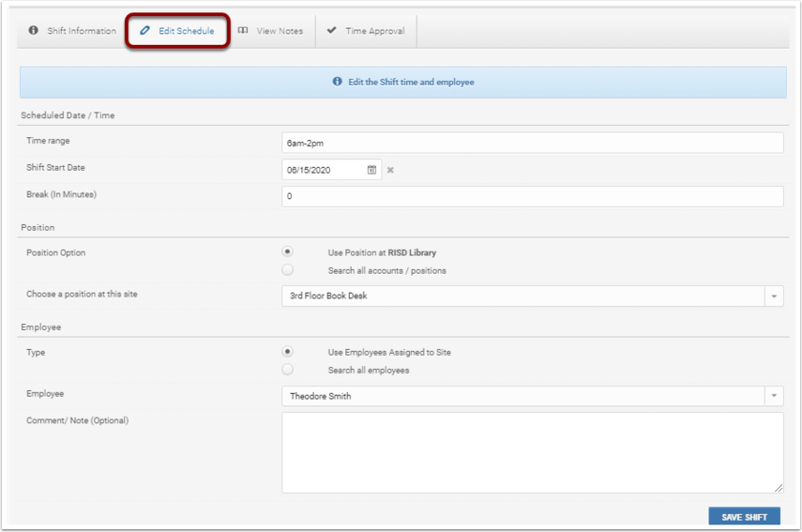Select Search all employees radio button
The image size is (802, 532).
pyautogui.click(x=288, y=370)
